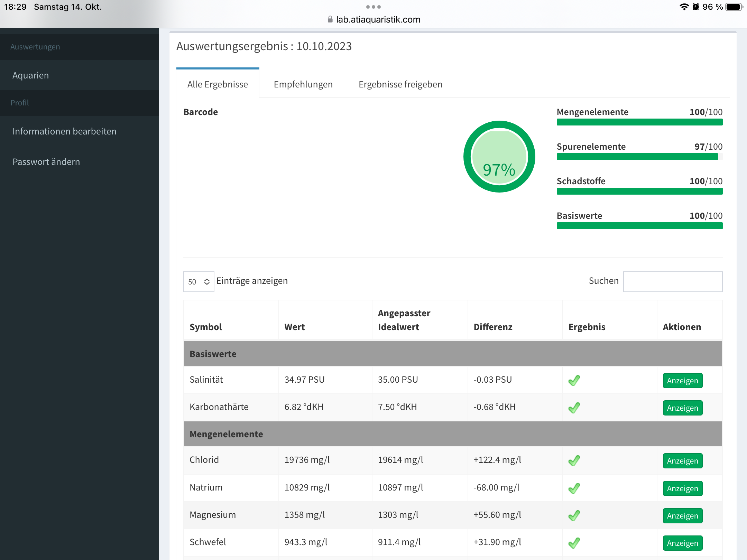747x560 pixels.
Task: Click Anzeigen button for Magnesium
Action: click(682, 516)
